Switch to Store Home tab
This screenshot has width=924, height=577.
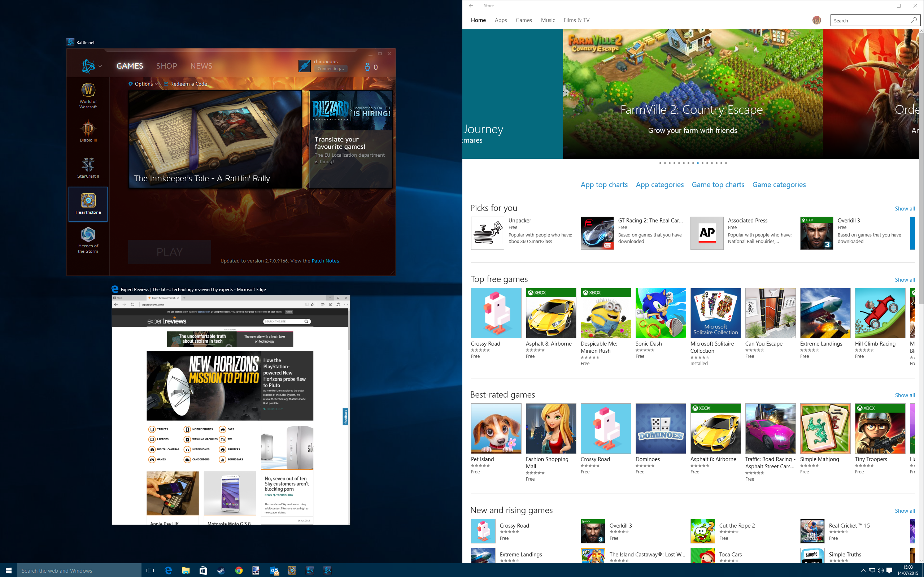(x=478, y=20)
